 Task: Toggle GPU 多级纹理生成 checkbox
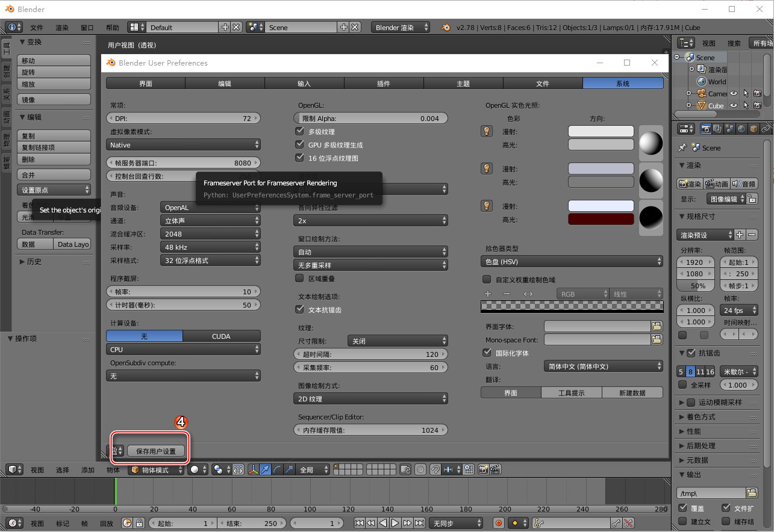click(299, 144)
